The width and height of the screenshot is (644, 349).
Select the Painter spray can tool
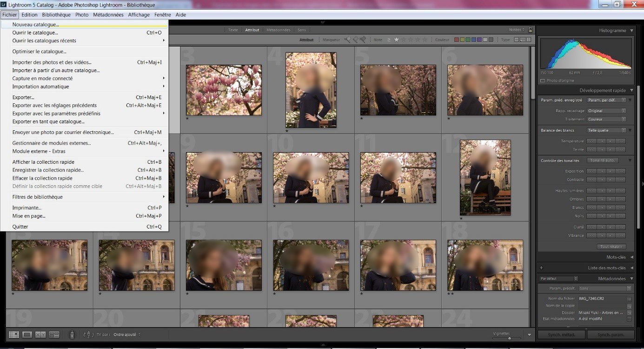(x=72, y=334)
